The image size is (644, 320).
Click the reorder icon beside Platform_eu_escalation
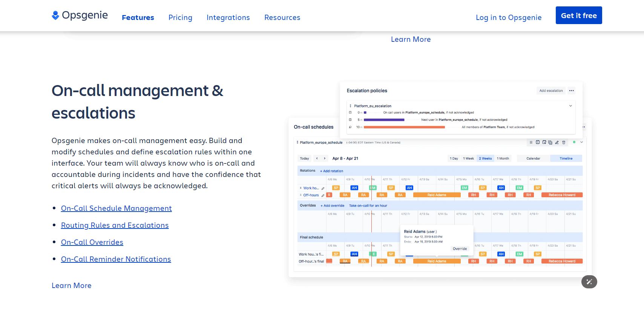pyautogui.click(x=350, y=106)
